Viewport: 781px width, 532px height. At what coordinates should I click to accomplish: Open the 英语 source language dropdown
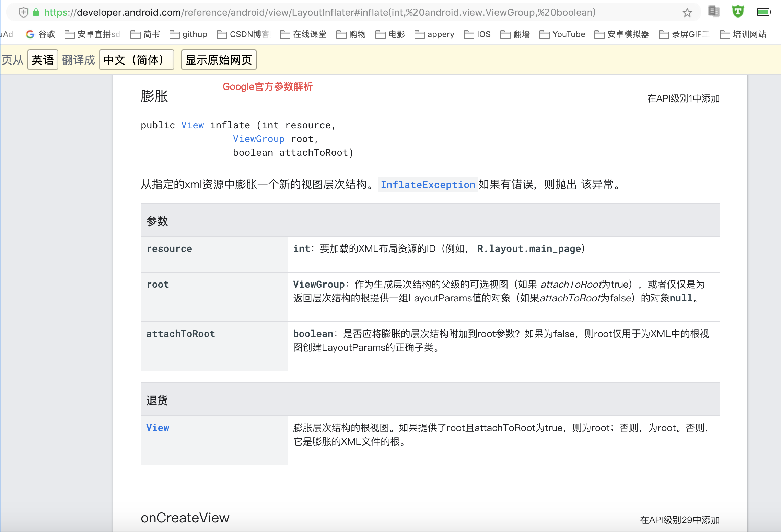(x=43, y=60)
